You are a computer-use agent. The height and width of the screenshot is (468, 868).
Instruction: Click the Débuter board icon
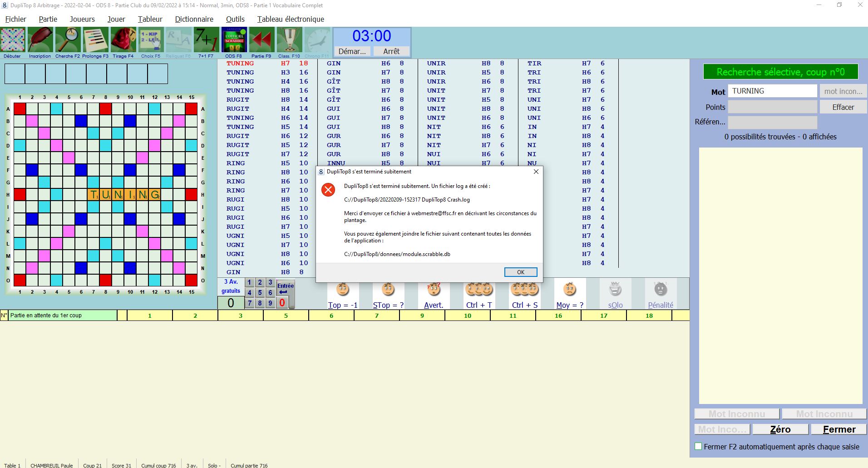pyautogui.click(x=13, y=40)
